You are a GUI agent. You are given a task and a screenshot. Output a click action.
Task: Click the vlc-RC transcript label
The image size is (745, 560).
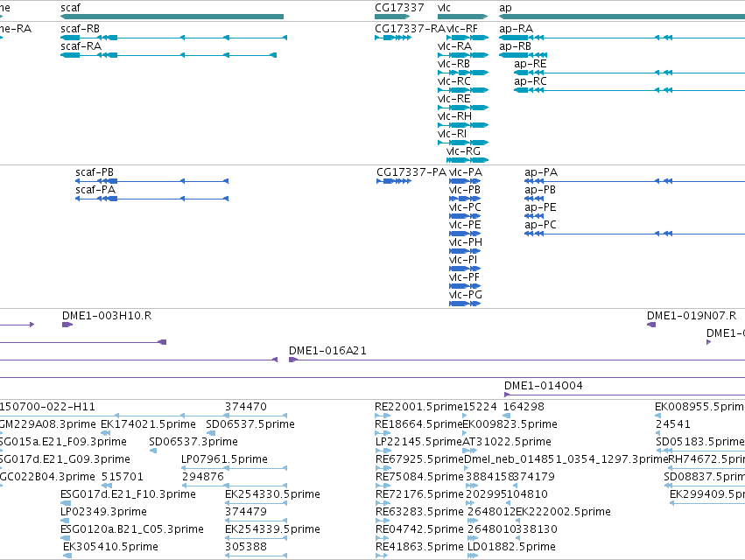tap(454, 81)
